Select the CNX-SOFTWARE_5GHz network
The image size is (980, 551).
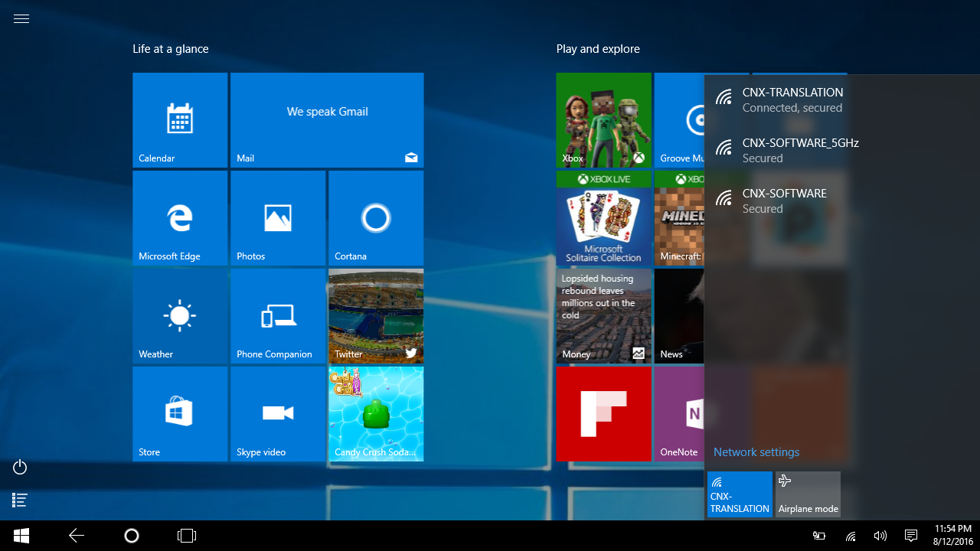click(842, 150)
